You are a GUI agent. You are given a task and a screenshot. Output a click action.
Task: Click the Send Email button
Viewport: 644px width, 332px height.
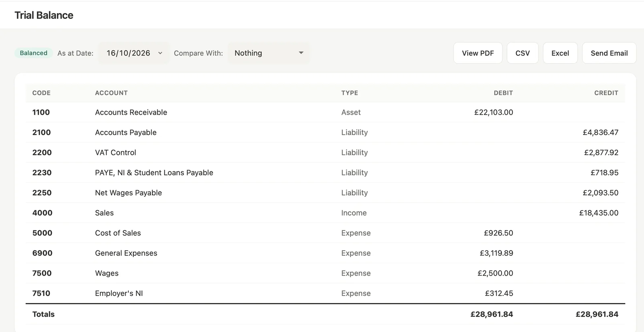[x=609, y=53]
